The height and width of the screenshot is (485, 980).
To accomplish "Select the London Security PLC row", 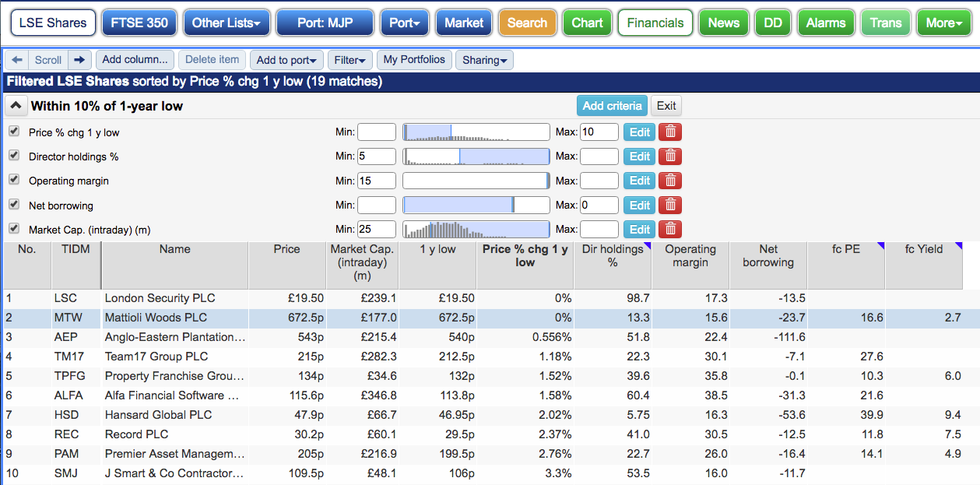I will pos(483,298).
